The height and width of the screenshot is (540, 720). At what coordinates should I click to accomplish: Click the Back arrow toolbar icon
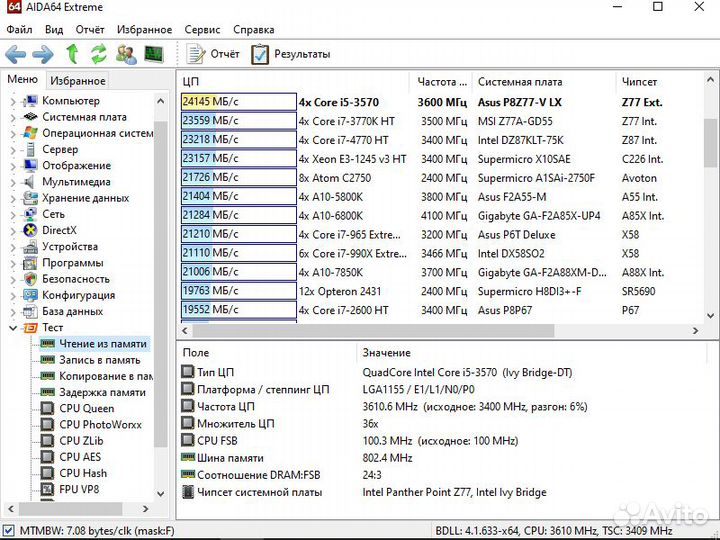(x=16, y=54)
